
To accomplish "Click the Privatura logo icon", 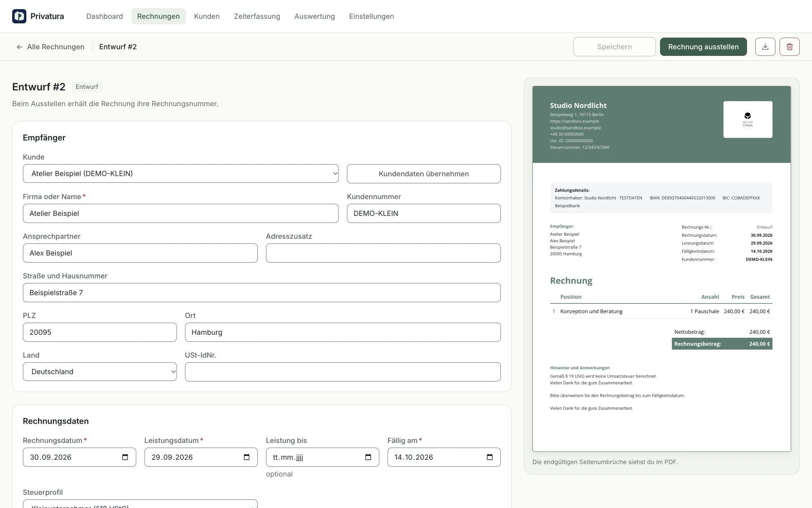I will [19, 16].
